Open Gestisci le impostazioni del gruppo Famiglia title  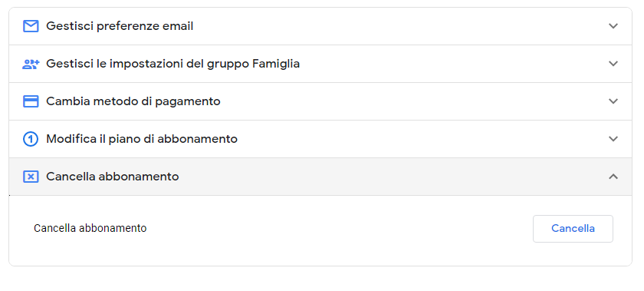tap(173, 64)
